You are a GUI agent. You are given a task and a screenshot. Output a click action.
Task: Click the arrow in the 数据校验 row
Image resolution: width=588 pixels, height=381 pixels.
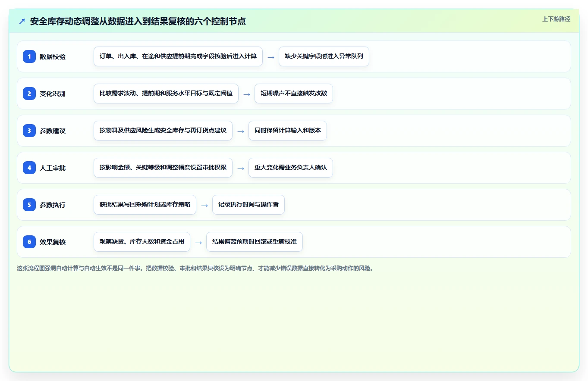click(271, 57)
